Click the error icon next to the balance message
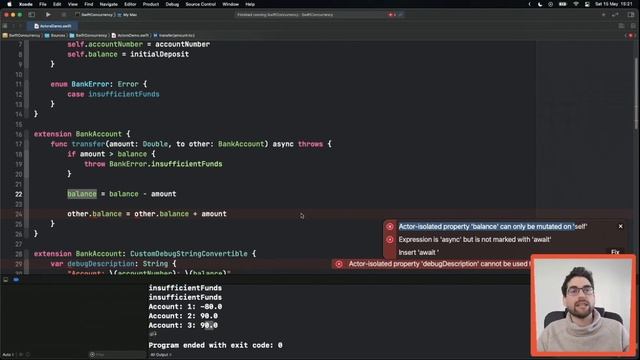The image size is (640, 360). click(390, 227)
